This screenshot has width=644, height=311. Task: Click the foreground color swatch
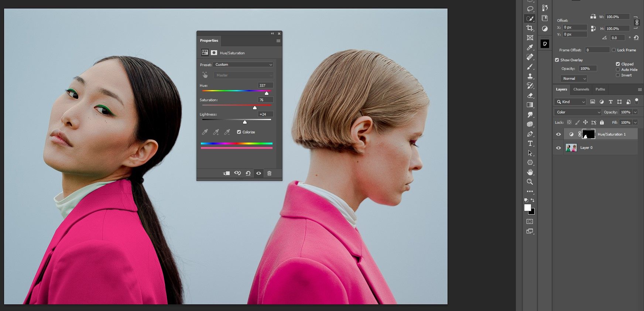coord(528,208)
